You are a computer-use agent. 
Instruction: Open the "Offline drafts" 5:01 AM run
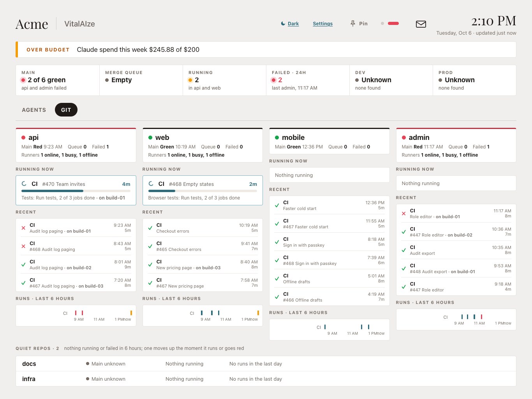point(329,279)
